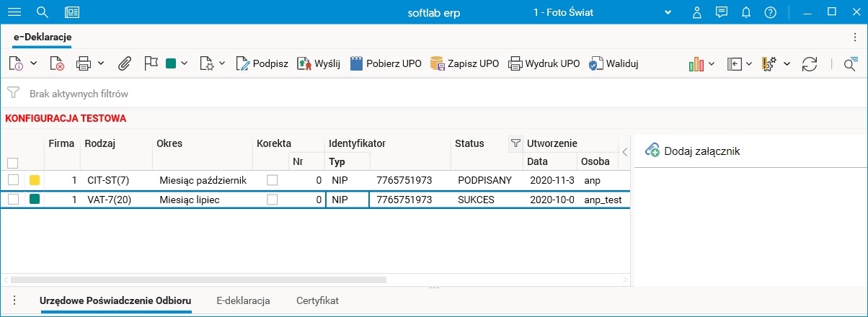Expand the company selector '1 - Foto Świat'
The width and height of the screenshot is (868, 317).
pos(668,12)
